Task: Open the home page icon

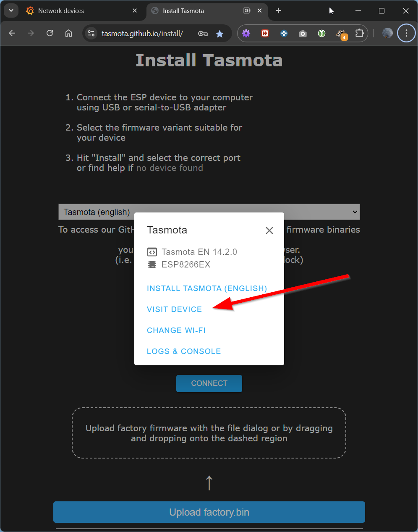Action: click(68, 33)
